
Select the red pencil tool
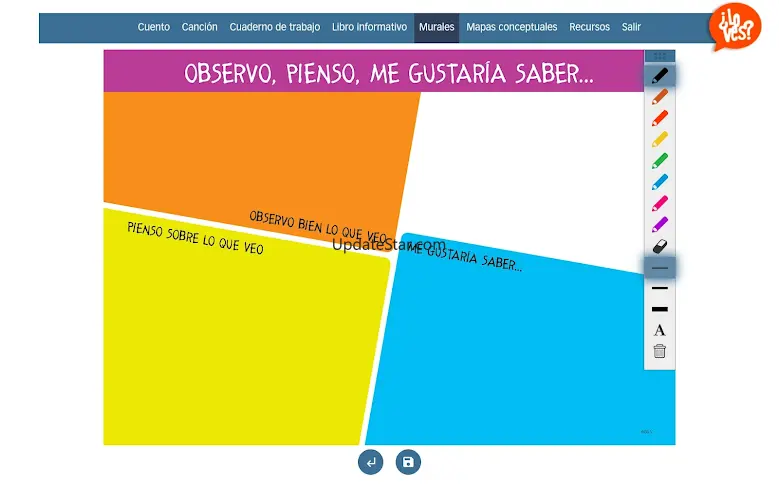click(659, 118)
